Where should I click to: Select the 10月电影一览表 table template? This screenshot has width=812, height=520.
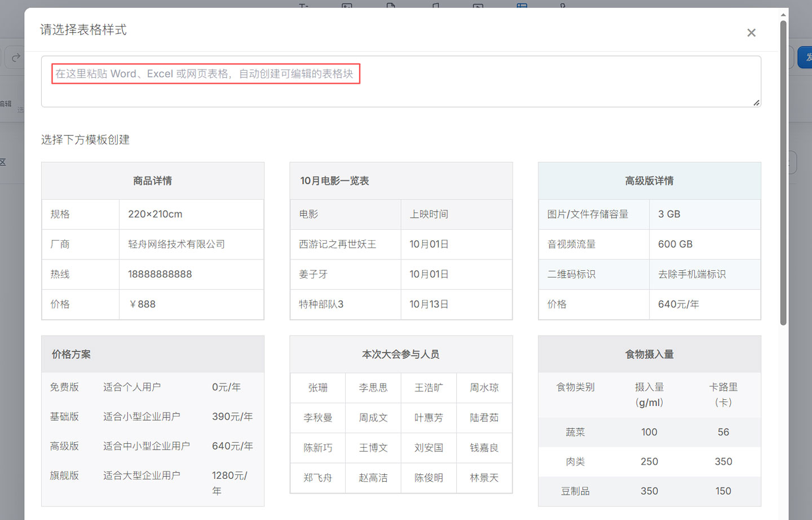pos(401,241)
